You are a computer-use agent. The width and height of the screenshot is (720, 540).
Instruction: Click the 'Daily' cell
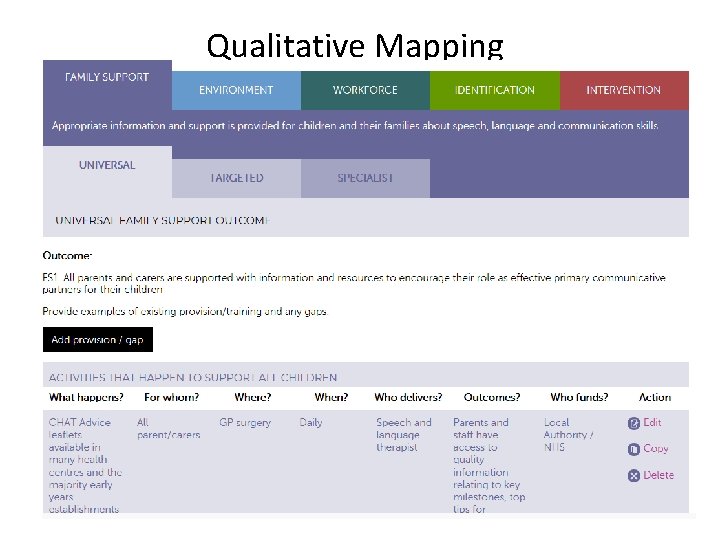[311, 423]
